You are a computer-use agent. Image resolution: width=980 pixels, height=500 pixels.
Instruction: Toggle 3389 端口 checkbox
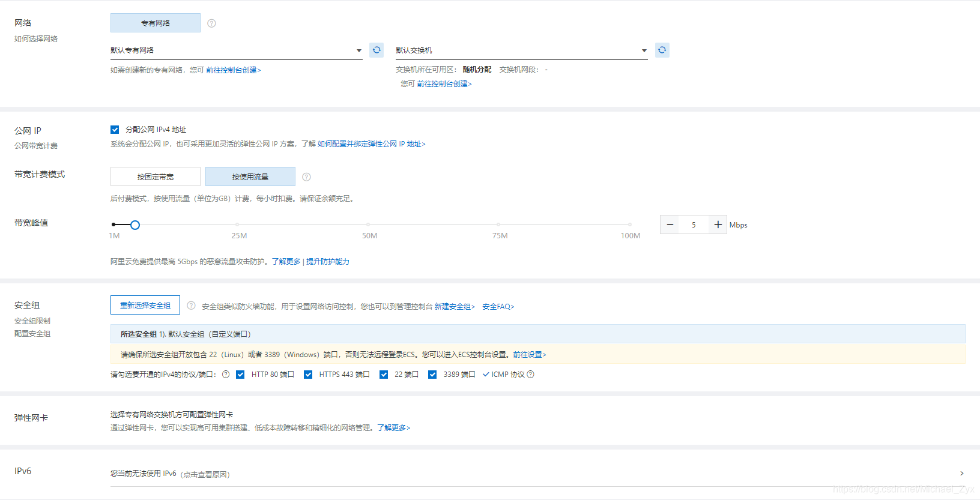point(432,375)
